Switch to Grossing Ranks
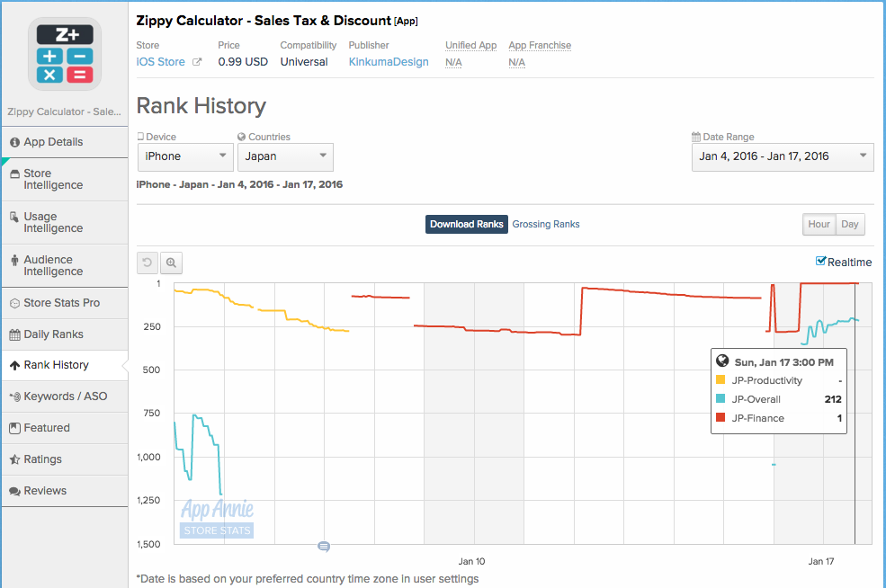 (x=546, y=224)
